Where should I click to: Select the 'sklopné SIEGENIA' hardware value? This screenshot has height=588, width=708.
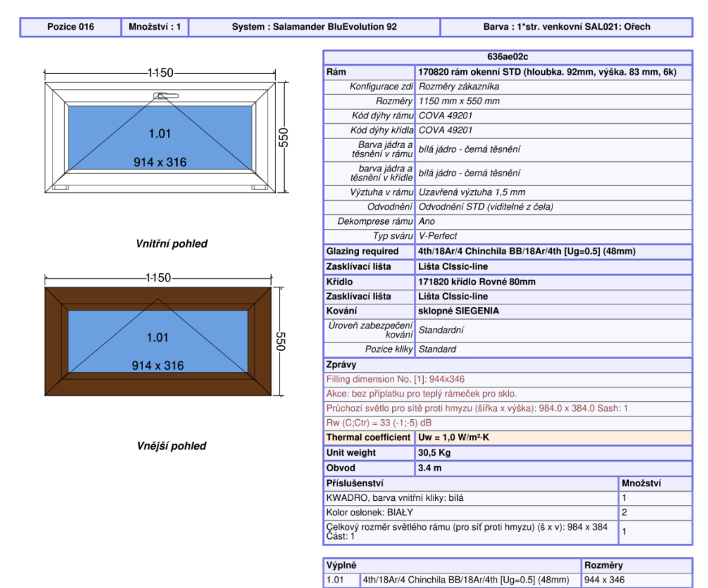[458, 311]
